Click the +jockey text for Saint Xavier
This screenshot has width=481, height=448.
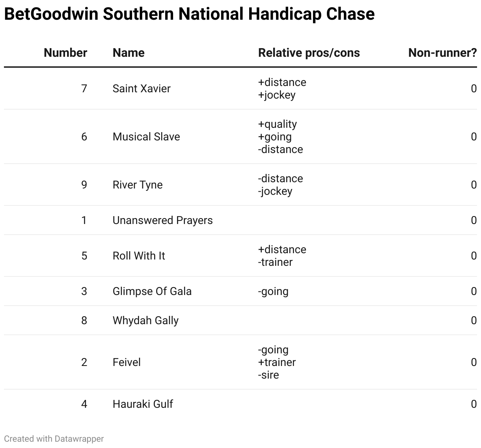coord(277,95)
